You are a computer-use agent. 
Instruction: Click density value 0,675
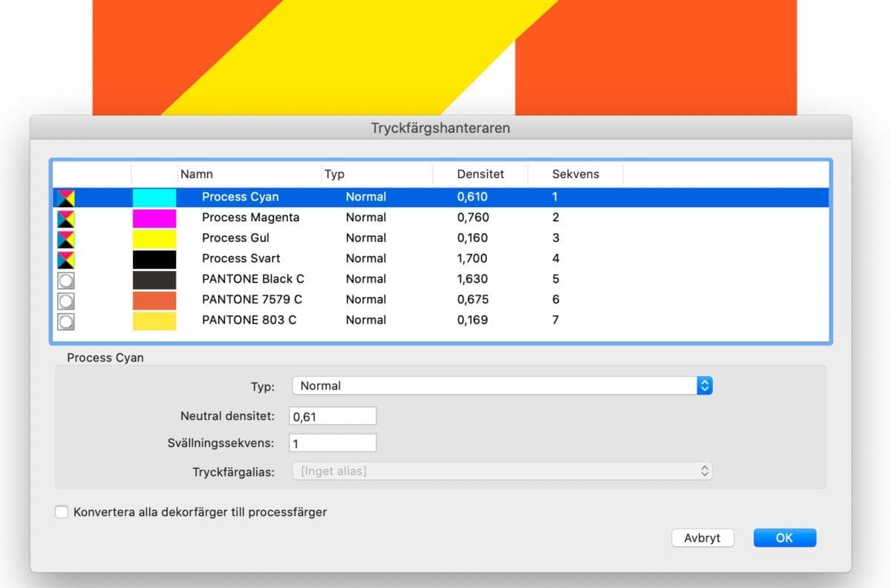472,300
